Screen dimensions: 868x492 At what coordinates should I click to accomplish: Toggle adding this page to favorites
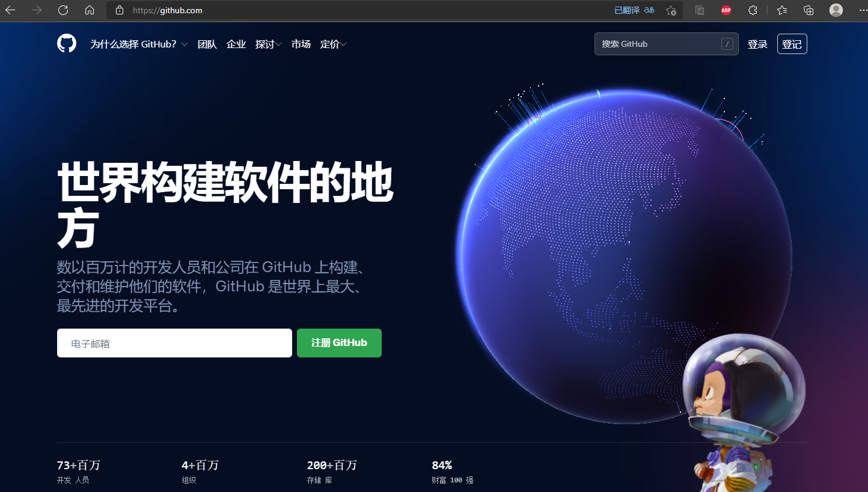pos(671,10)
